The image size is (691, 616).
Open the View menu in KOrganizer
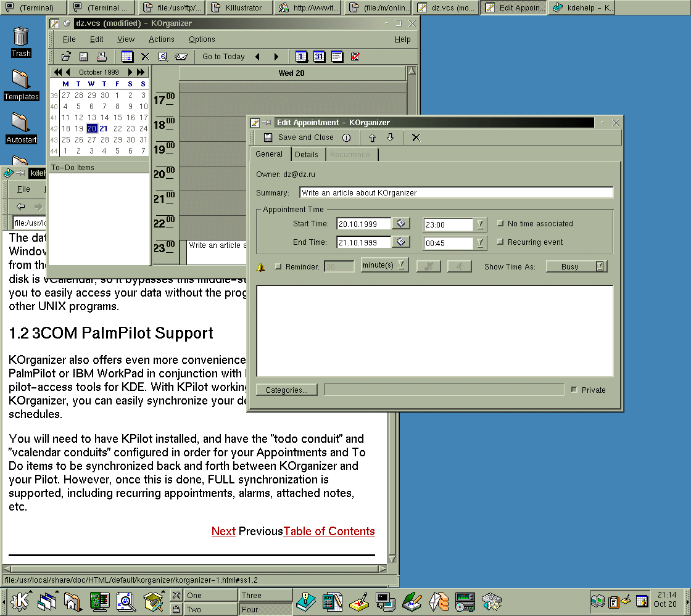click(126, 39)
